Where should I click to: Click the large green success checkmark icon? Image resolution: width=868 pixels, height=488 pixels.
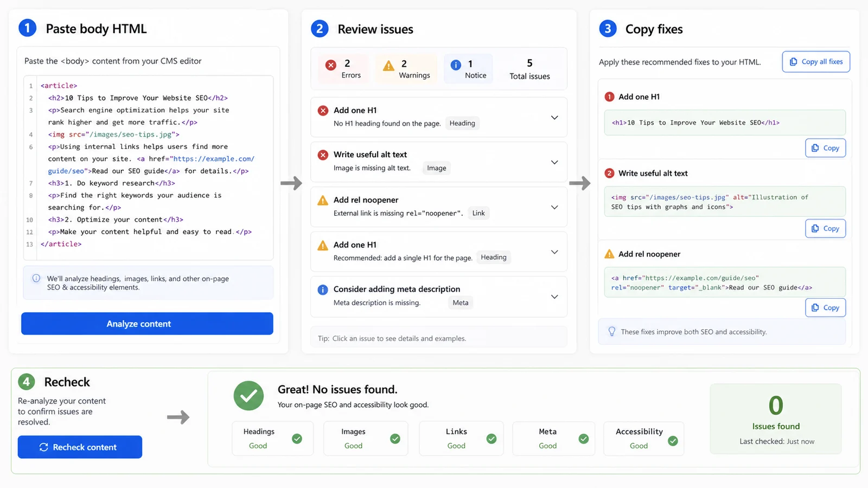(248, 396)
